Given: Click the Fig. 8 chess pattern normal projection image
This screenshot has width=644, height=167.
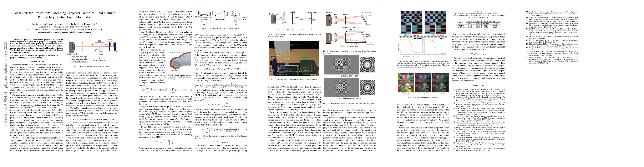Looking at the screenshot, I should (412, 22).
